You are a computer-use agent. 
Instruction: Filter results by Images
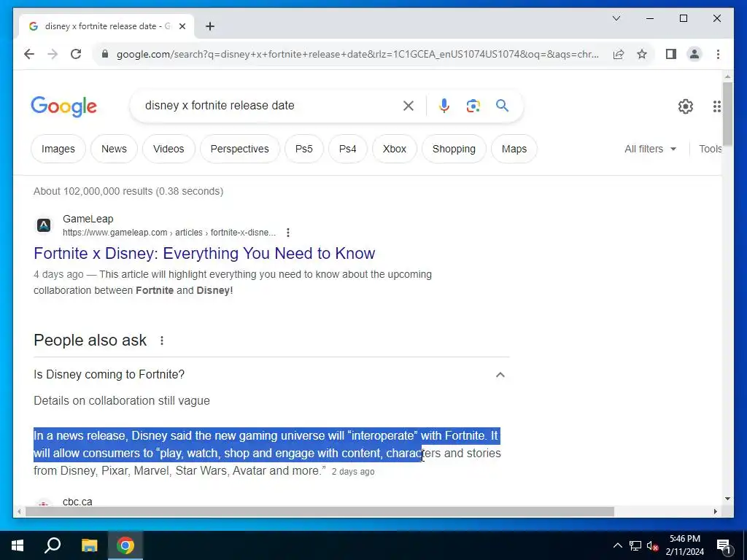tap(58, 149)
